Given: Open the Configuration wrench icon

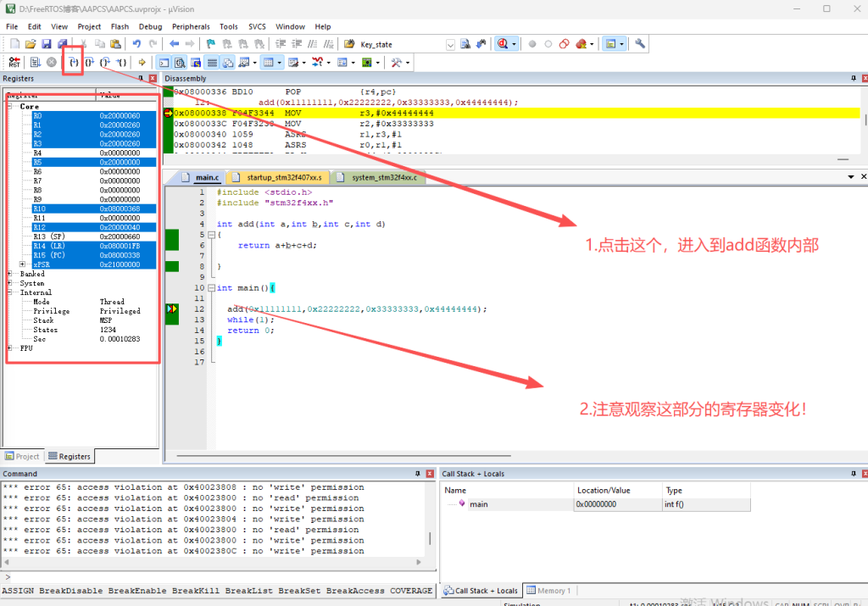Looking at the screenshot, I should [640, 44].
